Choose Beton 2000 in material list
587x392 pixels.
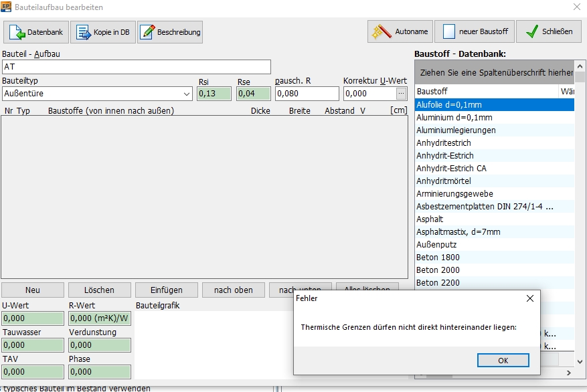click(x=438, y=270)
